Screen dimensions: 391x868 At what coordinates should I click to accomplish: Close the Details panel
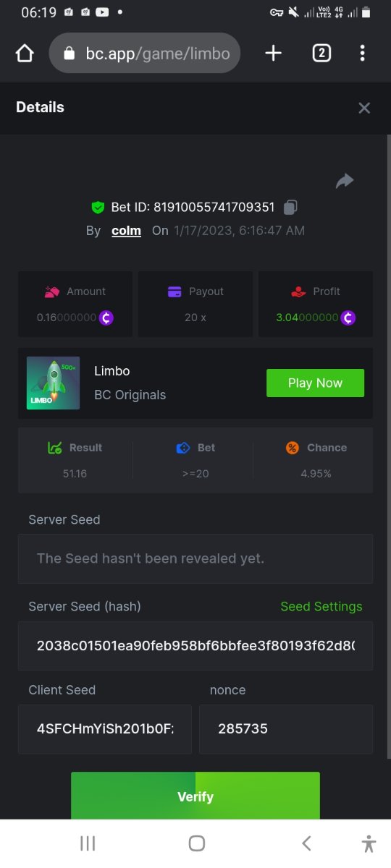click(364, 108)
